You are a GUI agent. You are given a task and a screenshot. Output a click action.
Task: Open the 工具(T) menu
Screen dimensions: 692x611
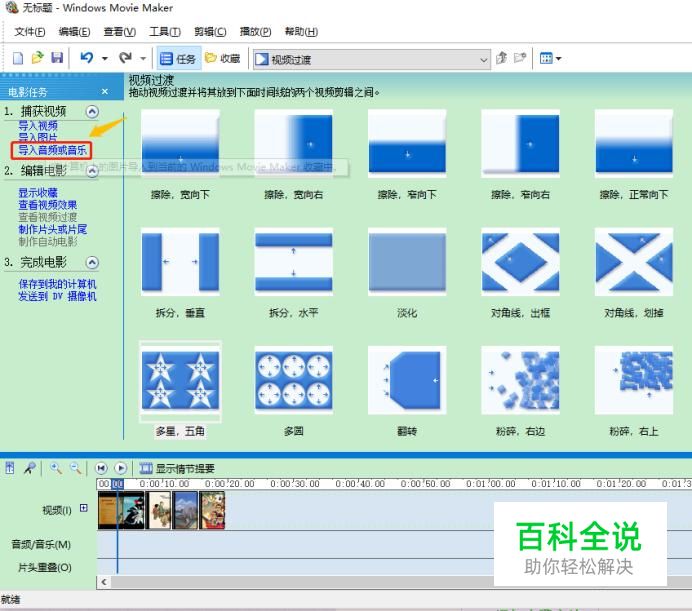click(x=165, y=32)
